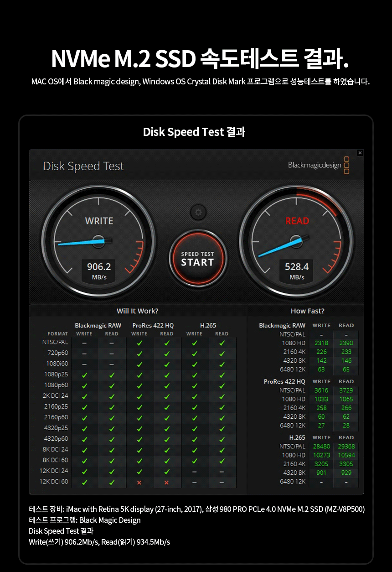Screen dimensions: 392x572
Task: Click the 8K DCI 24 format row label
Action: coord(56,449)
